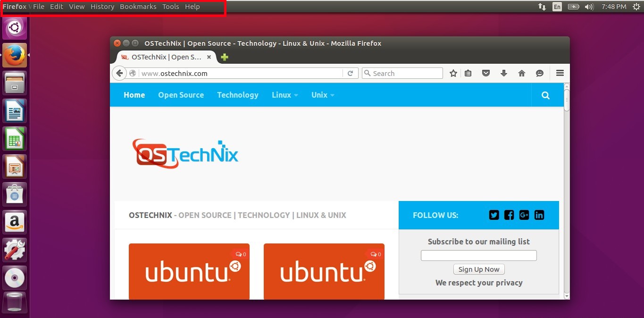
Task: Open OSTechNix Google Plus icon
Action: (524, 215)
